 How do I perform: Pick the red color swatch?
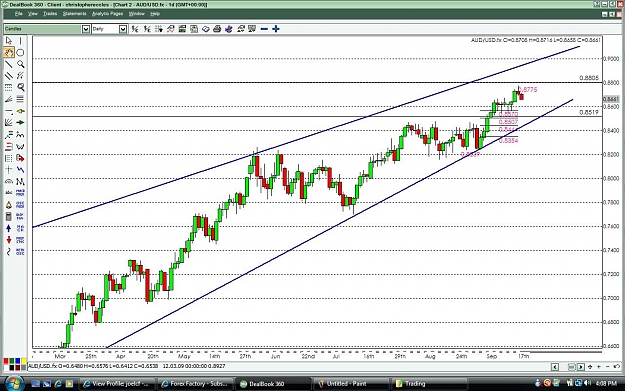coord(6,361)
